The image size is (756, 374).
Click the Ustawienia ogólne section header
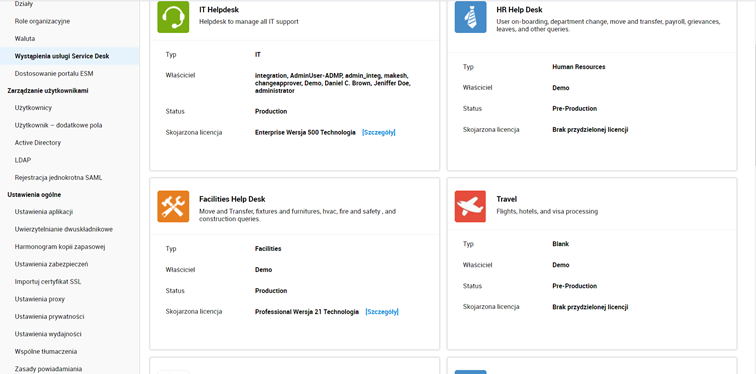34,195
